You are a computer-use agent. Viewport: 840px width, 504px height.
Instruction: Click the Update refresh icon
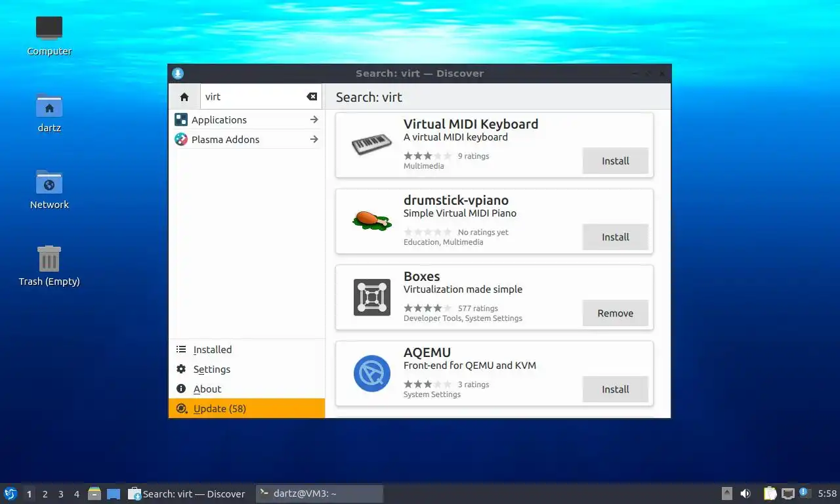tap(181, 408)
